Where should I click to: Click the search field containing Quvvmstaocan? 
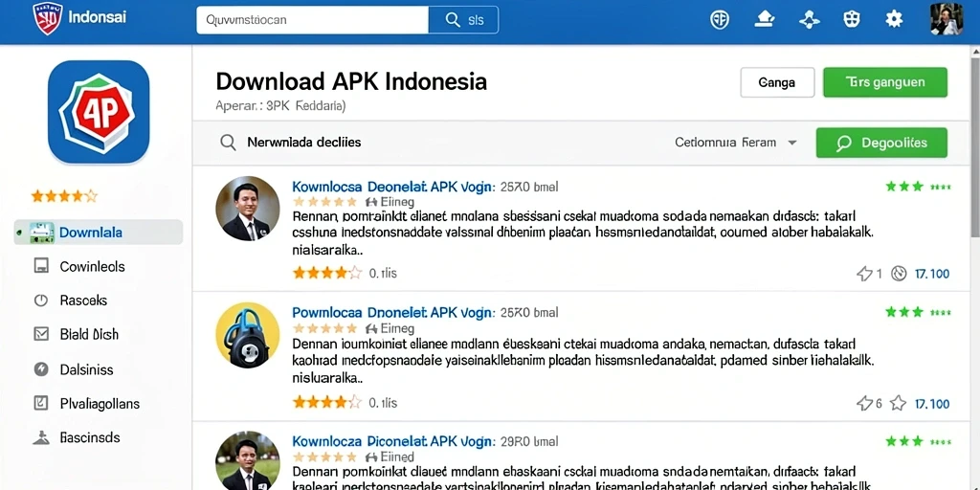[313, 20]
